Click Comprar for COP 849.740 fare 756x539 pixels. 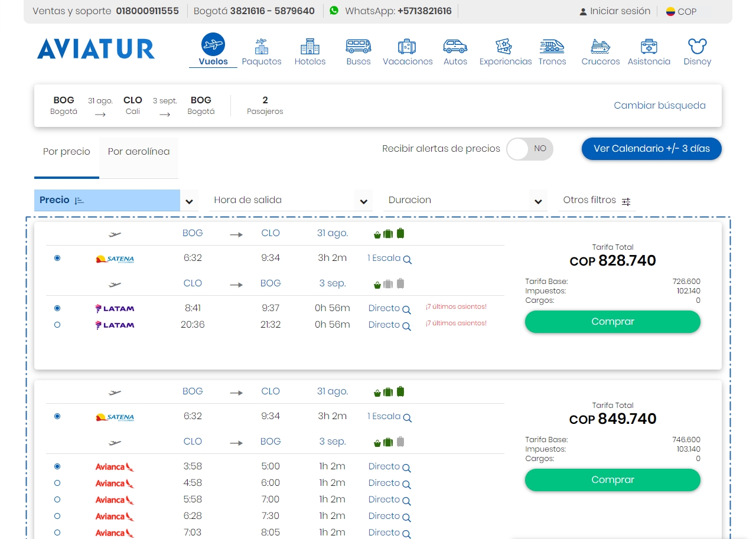612,480
